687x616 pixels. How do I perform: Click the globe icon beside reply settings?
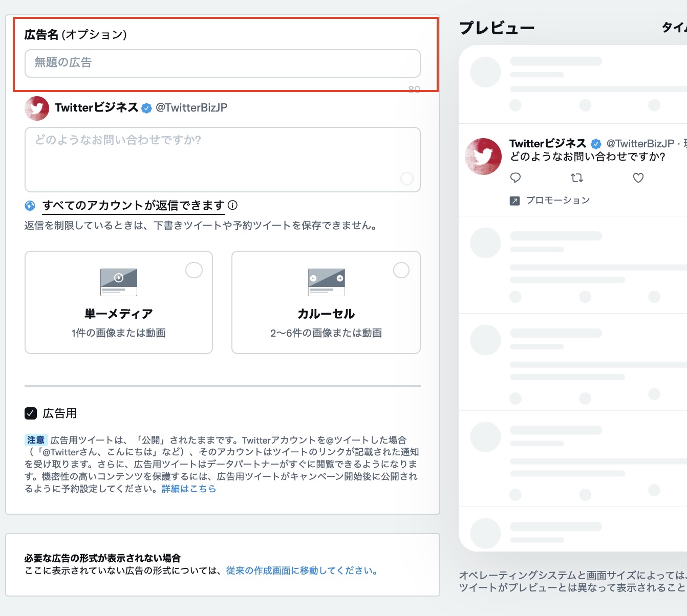click(30, 206)
